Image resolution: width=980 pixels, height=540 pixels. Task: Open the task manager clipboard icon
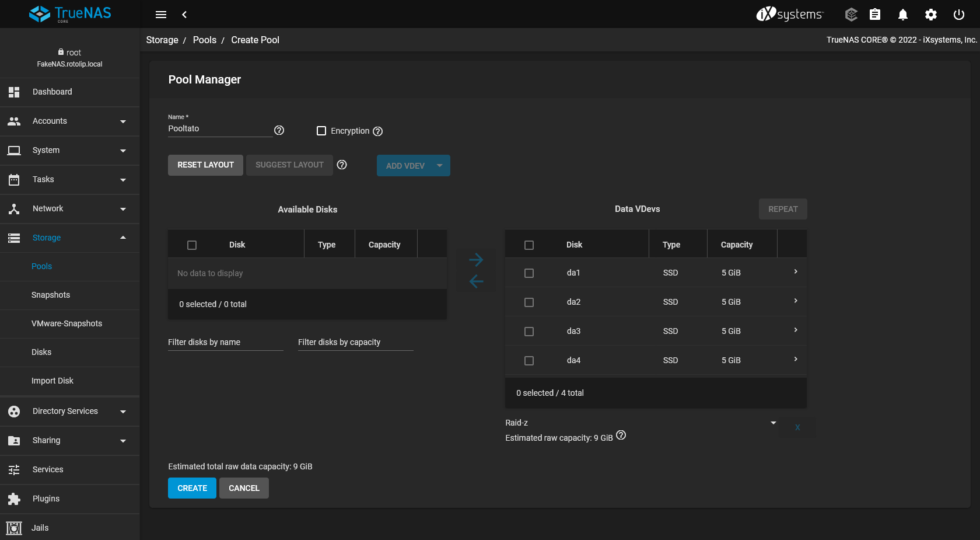874,15
